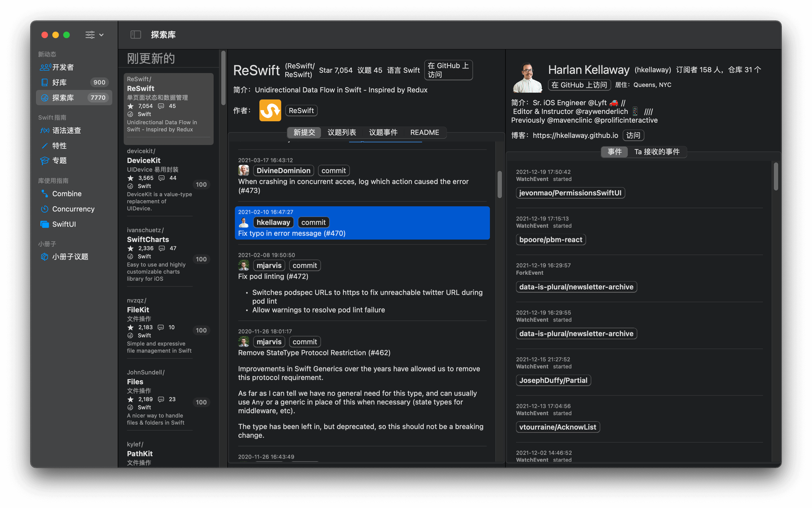Click the repository list scrollbar
The width and height of the screenshot is (812, 508).
[x=223, y=78]
